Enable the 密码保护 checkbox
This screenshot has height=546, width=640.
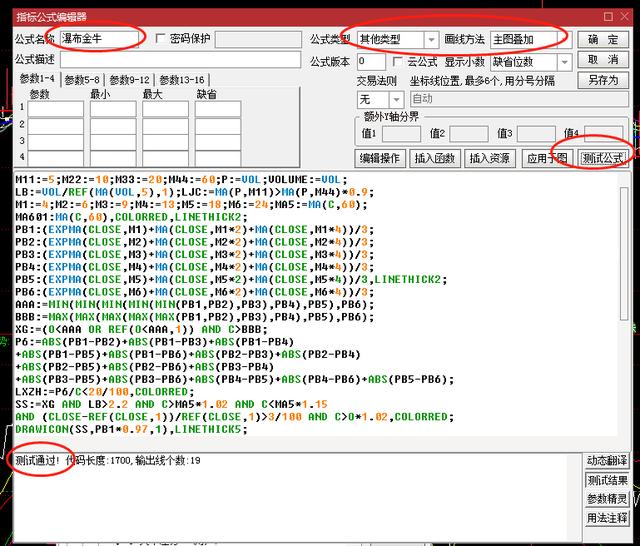coord(160,39)
